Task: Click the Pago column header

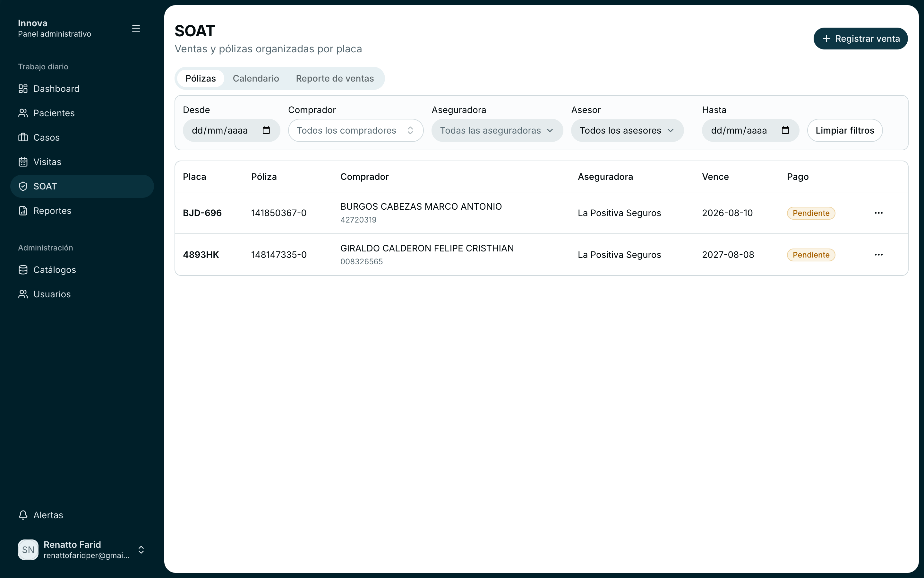Action: 798,177
